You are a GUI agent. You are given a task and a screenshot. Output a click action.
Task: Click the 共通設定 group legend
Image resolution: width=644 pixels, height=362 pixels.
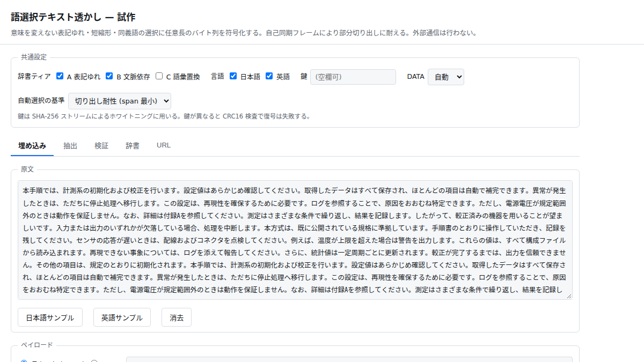34,56
